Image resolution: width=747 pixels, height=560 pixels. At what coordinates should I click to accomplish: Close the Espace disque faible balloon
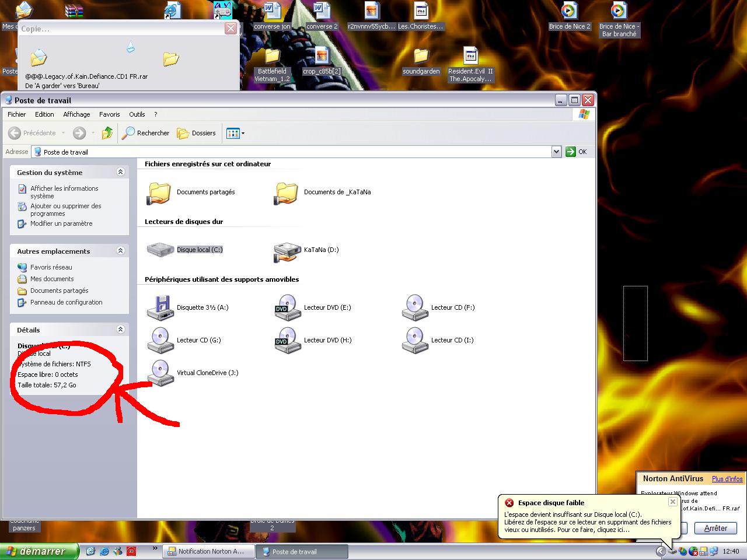pos(672,502)
